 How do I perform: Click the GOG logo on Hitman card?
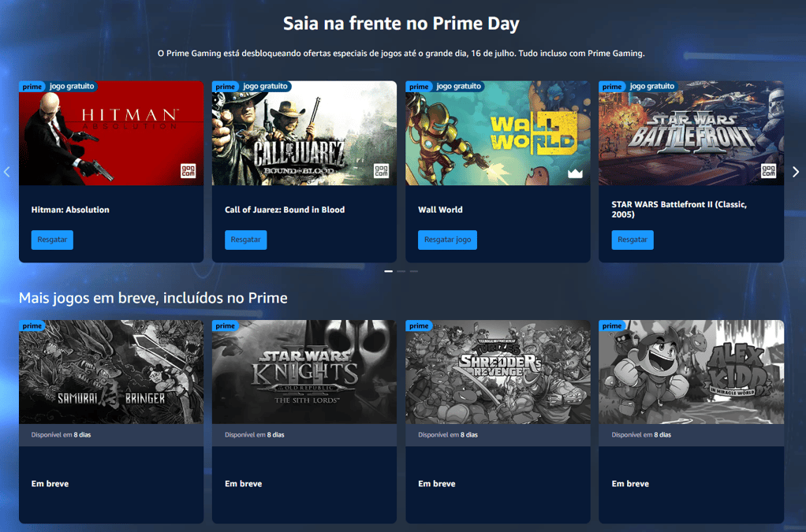click(x=188, y=171)
